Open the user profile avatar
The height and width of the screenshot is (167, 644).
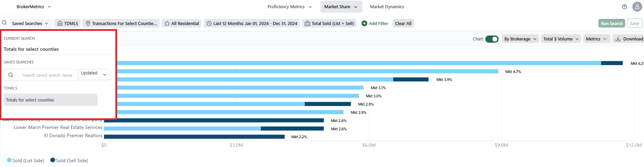(x=637, y=7)
